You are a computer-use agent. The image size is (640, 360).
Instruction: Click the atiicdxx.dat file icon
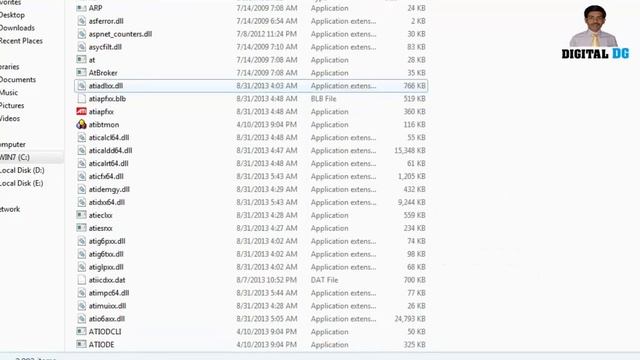[81, 280]
